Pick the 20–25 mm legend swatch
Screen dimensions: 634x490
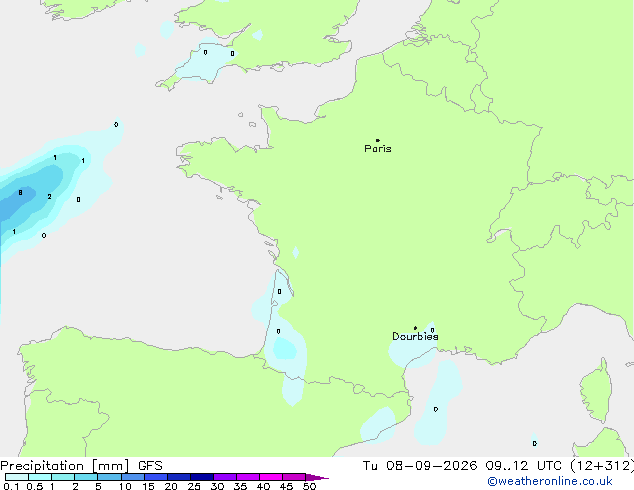(179, 477)
